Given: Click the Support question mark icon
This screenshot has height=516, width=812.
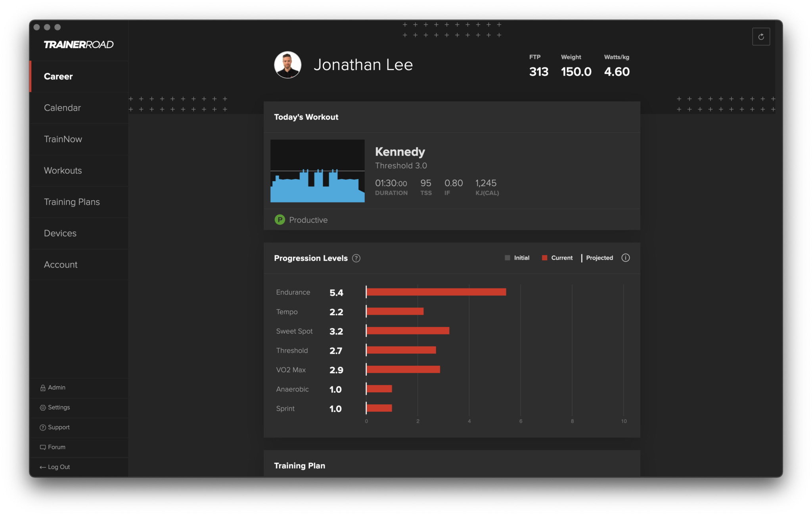Looking at the screenshot, I should [x=43, y=428].
